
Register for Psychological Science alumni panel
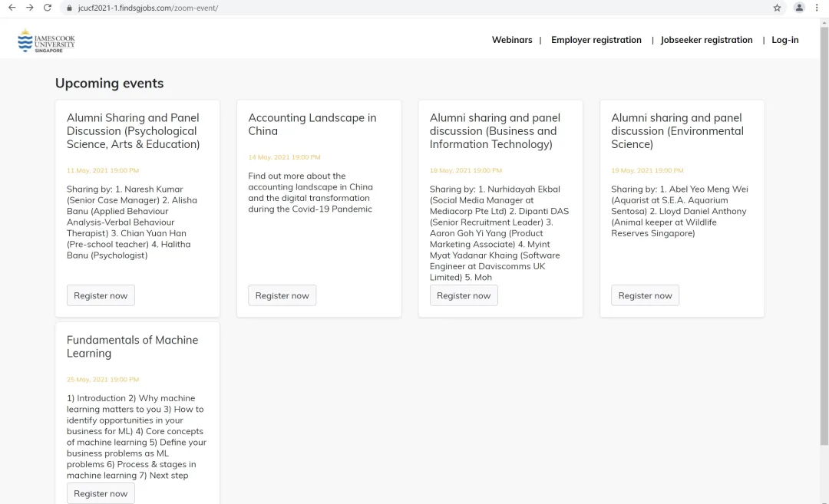click(101, 295)
